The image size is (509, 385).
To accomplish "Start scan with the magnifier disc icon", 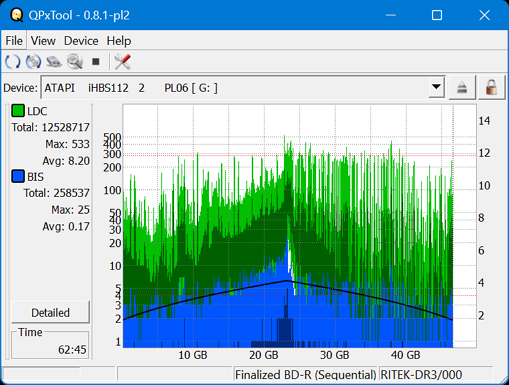I will coord(75,62).
